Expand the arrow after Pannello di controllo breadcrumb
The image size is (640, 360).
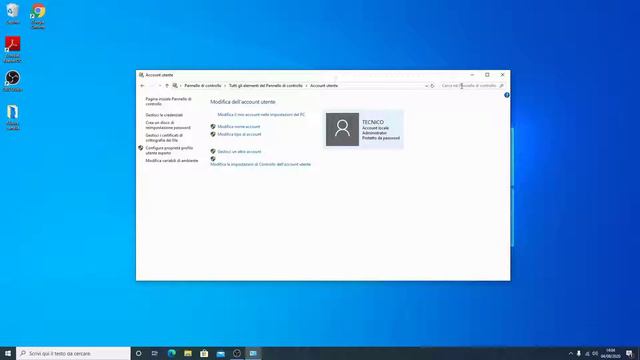[x=225, y=86]
